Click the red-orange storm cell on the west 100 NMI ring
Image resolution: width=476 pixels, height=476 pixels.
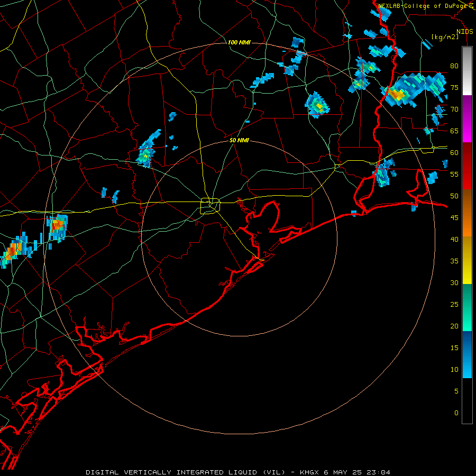(x=57, y=228)
